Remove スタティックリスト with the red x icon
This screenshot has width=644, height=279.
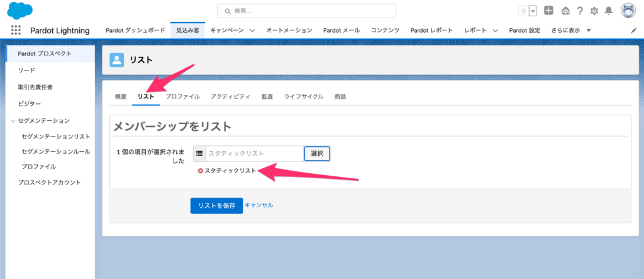(x=201, y=171)
